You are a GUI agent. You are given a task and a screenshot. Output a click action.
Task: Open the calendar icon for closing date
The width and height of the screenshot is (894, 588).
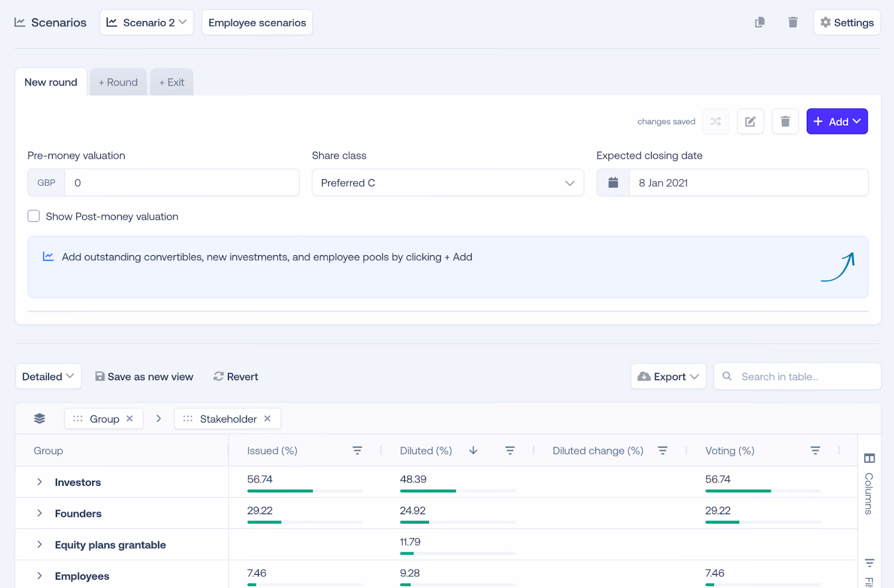[x=613, y=183]
